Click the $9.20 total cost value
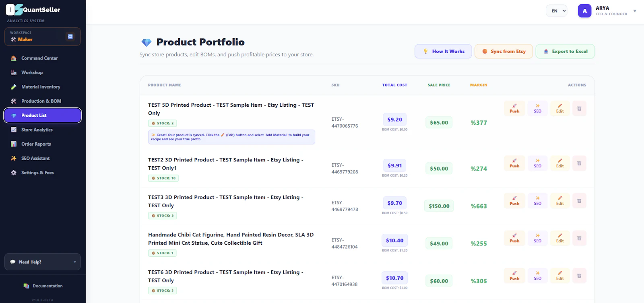The image size is (644, 303). [394, 120]
